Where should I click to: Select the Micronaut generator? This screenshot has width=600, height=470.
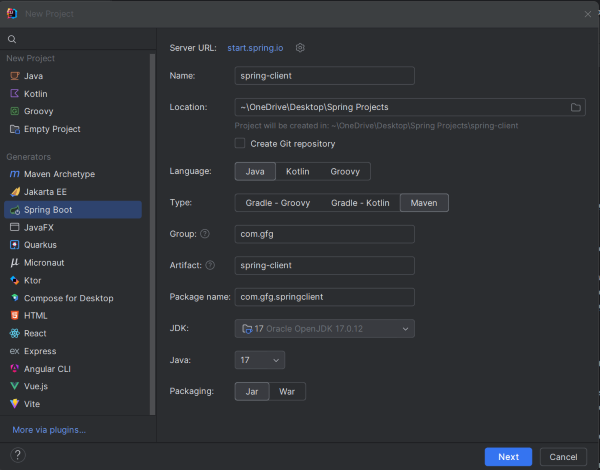click(43, 262)
